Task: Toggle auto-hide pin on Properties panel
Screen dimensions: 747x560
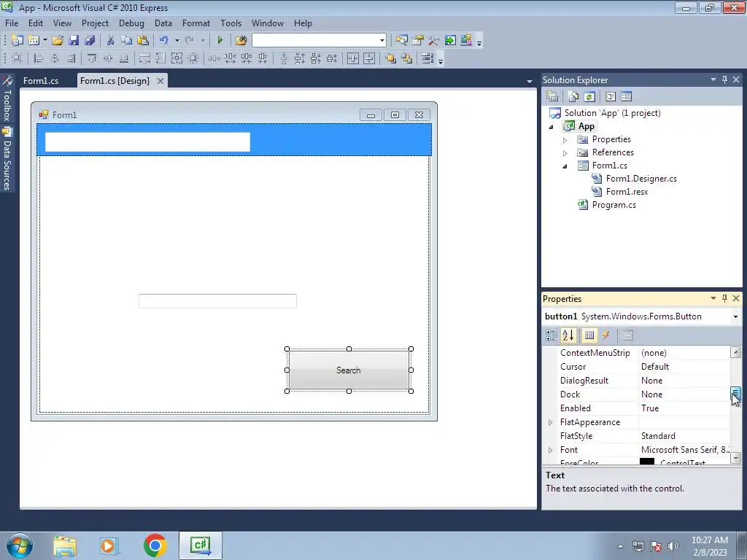Action: pos(724,298)
